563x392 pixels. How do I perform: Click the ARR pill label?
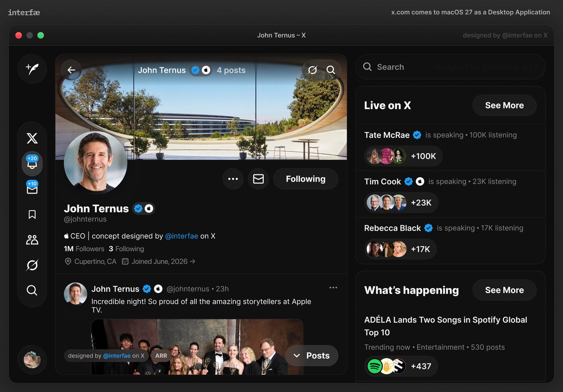pyautogui.click(x=161, y=355)
